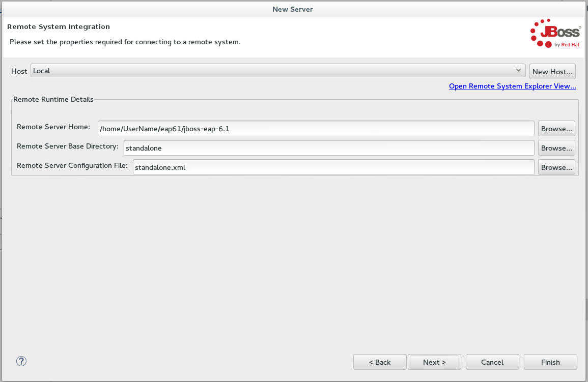Click Finish to complete the wizard
Screen dimensions: 588x382
550,362
